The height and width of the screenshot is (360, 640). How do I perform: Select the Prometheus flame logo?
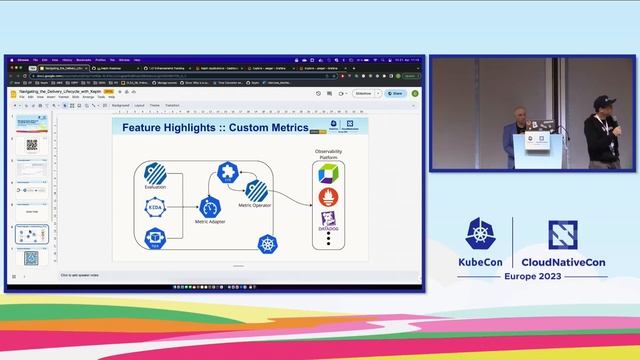click(328, 197)
